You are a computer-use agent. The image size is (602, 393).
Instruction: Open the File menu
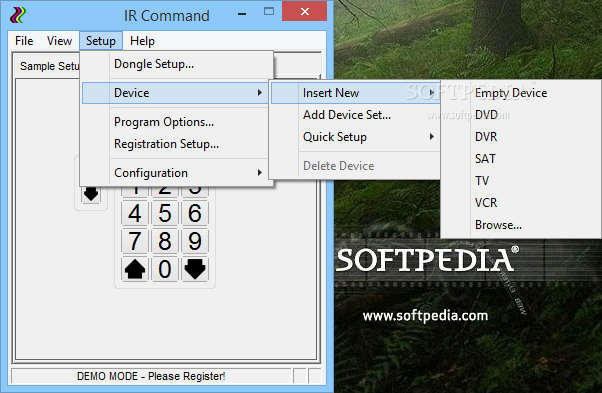24,41
